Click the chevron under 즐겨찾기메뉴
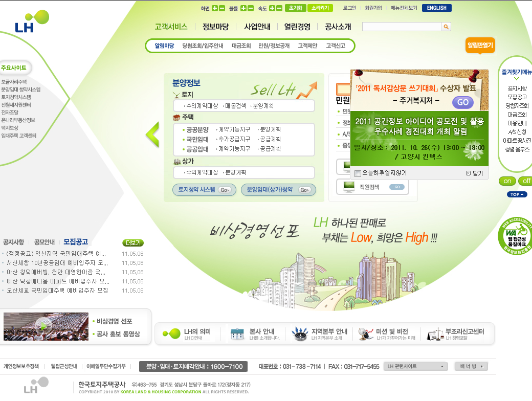 tap(516, 79)
